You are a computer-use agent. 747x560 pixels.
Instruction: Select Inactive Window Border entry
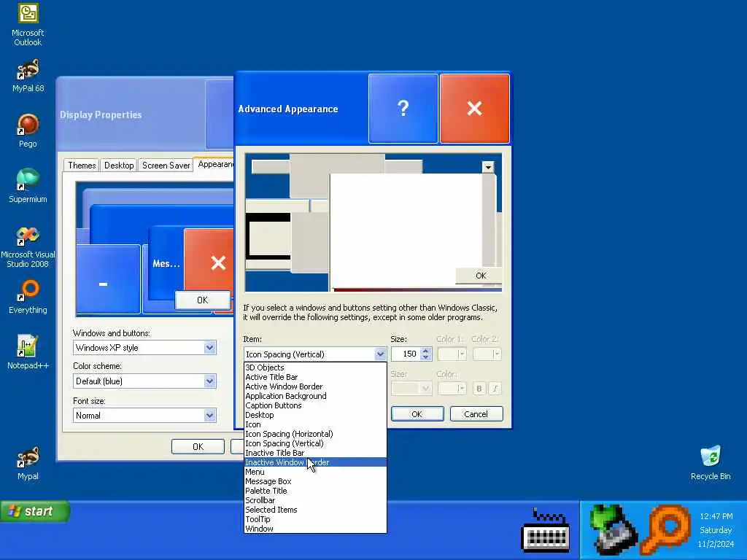pyautogui.click(x=315, y=462)
